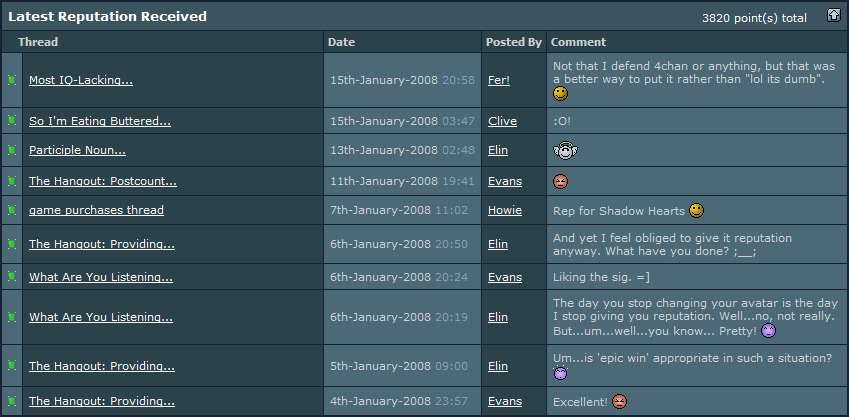This screenshot has width=849, height=417.
Task: Click green reputation icon beside So I'm Eating Buttered
Action: 12,121
